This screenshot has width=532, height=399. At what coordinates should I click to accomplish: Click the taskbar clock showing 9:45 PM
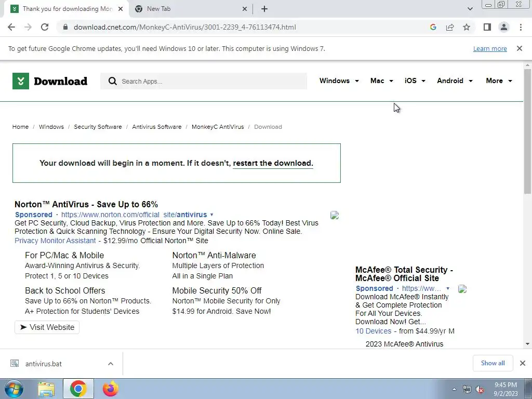(x=506, y=389)
